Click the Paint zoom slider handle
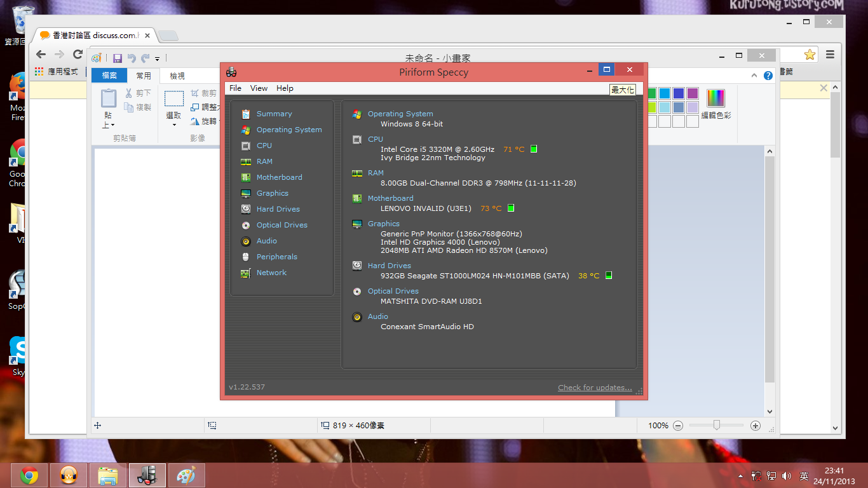The height and width of the screenshot is (488, 868). pos(717,425)
